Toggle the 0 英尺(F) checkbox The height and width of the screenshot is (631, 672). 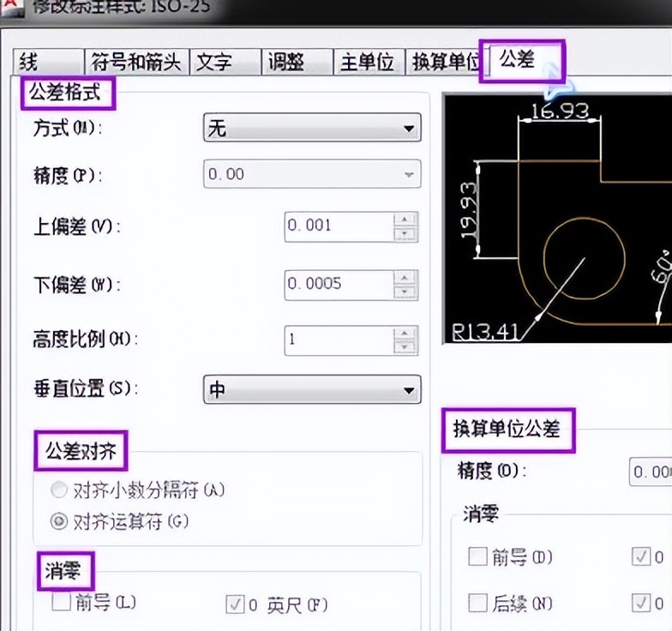coord(235,604)
